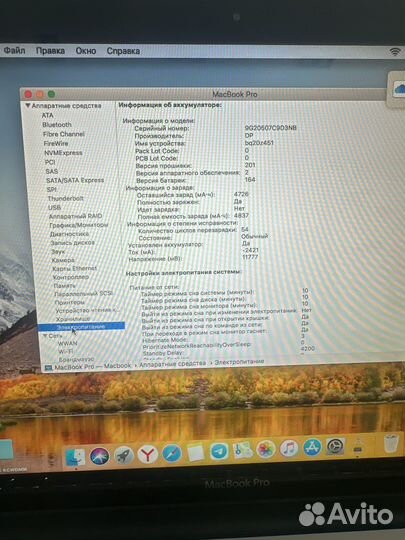Select NVMExpress in the sidebar
Screen dimensions: 405x540
tap(63, 153)
